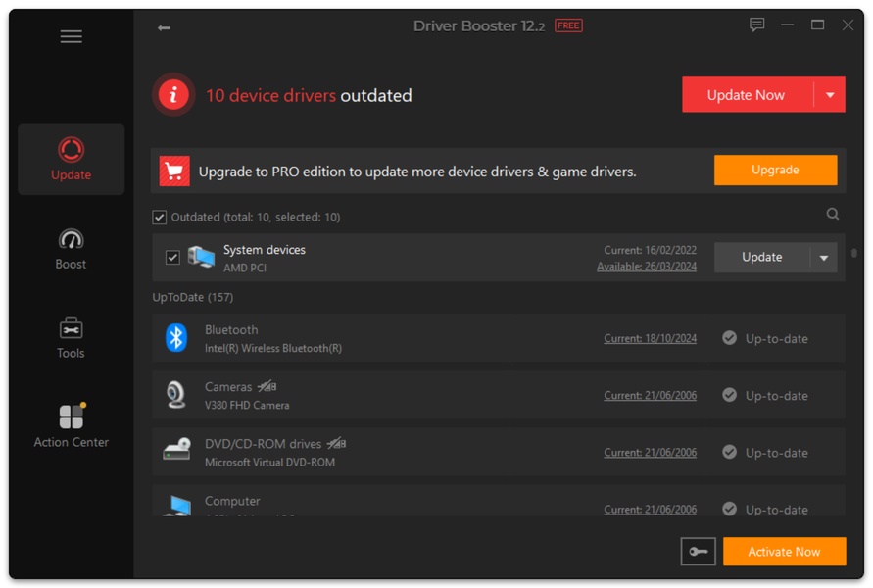This screenshot has width=873, height=588.
Task: Open the Tools section
Action: click(x=71, y=338)
